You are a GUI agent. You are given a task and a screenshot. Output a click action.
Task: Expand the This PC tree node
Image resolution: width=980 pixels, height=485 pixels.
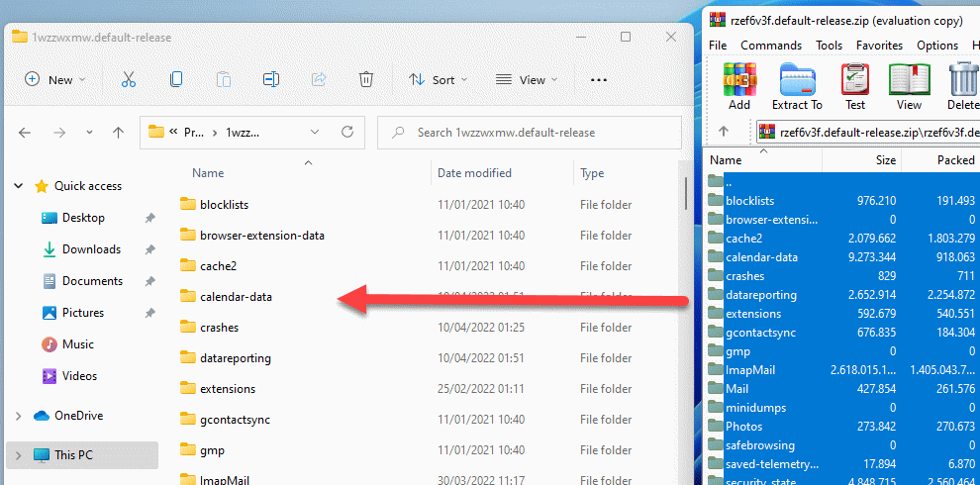[x=18, y=455]
